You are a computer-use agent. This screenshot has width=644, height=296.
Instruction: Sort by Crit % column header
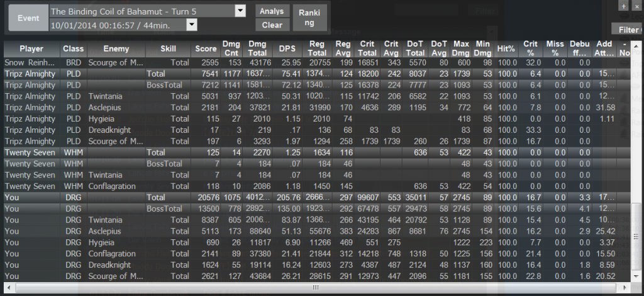(531, 48)
